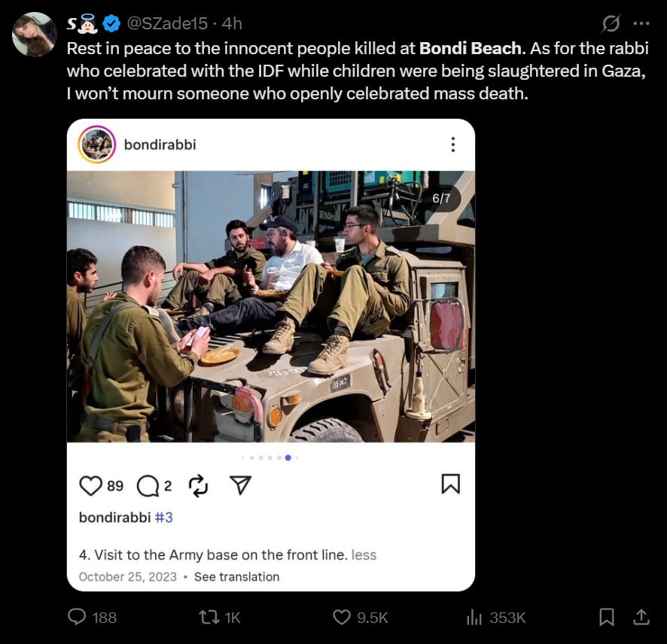Open the @SZade15 profile avatar
Viewport: 667px width, 644px height.
(x=35, y=35)
